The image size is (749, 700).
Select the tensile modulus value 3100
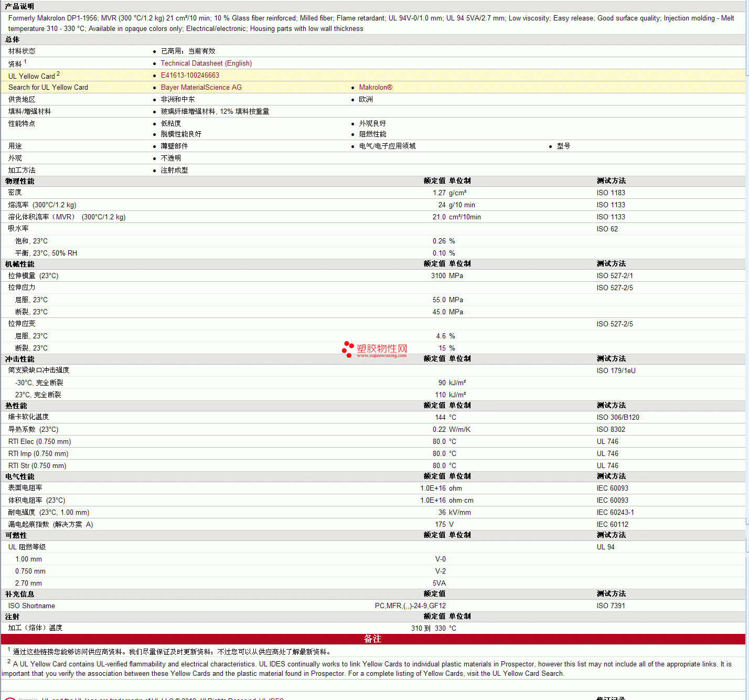click(438, 276)
